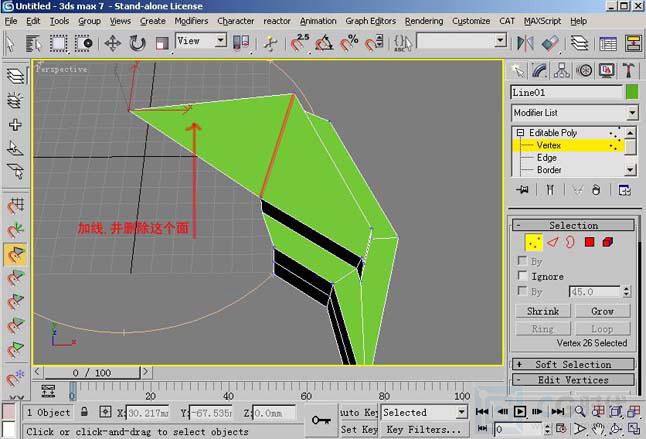This screenshot has height=439, width=646.
Task: Select the Vertex selection level icon
Action: pos(534,242)
